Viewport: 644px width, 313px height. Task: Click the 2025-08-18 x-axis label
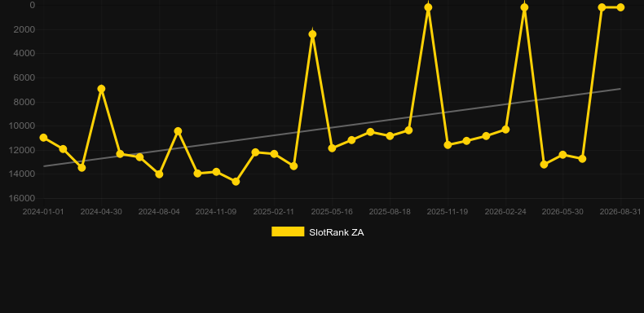point(390,212)
